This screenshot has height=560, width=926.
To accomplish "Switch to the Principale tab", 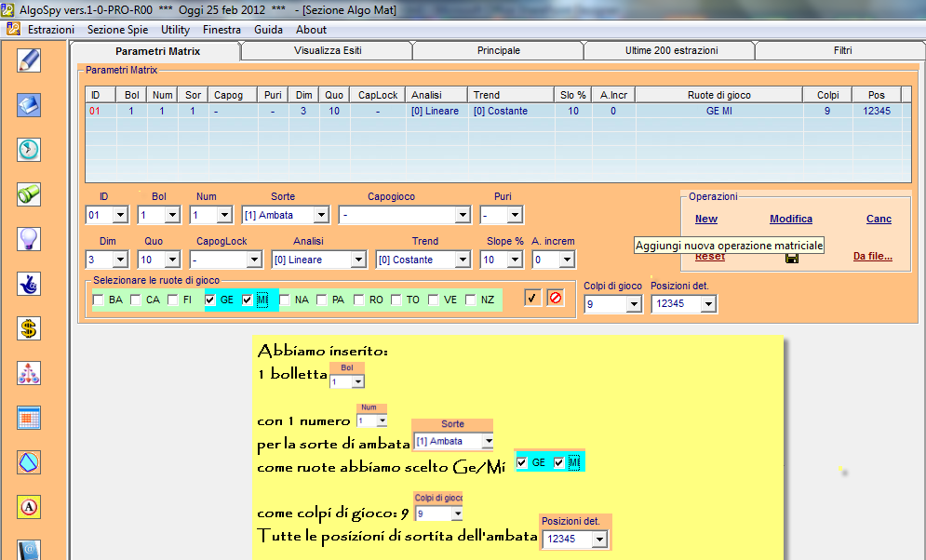I will [499, 51].
